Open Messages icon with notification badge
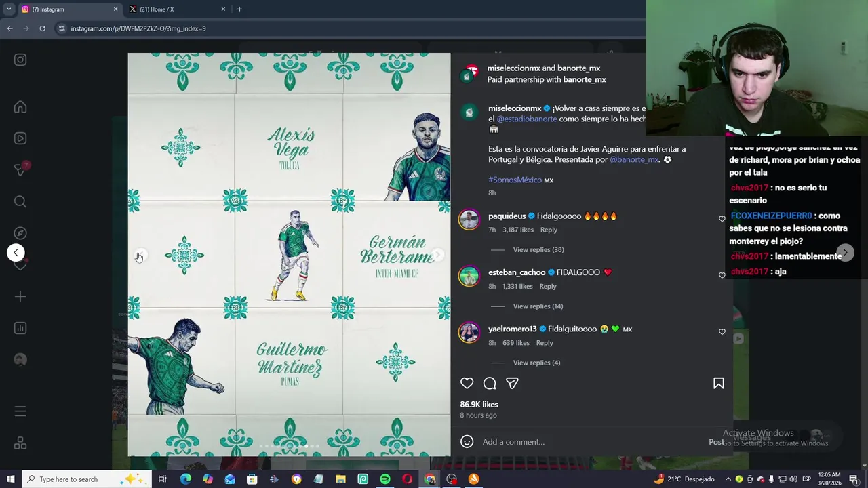Image resolution: width=868 pixels, height=488 pixels. point(20,169)
